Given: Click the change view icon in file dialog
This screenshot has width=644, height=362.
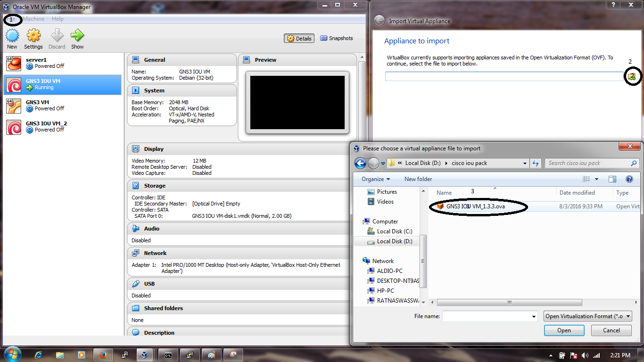Looking at the screenshot, I should 586,179.
